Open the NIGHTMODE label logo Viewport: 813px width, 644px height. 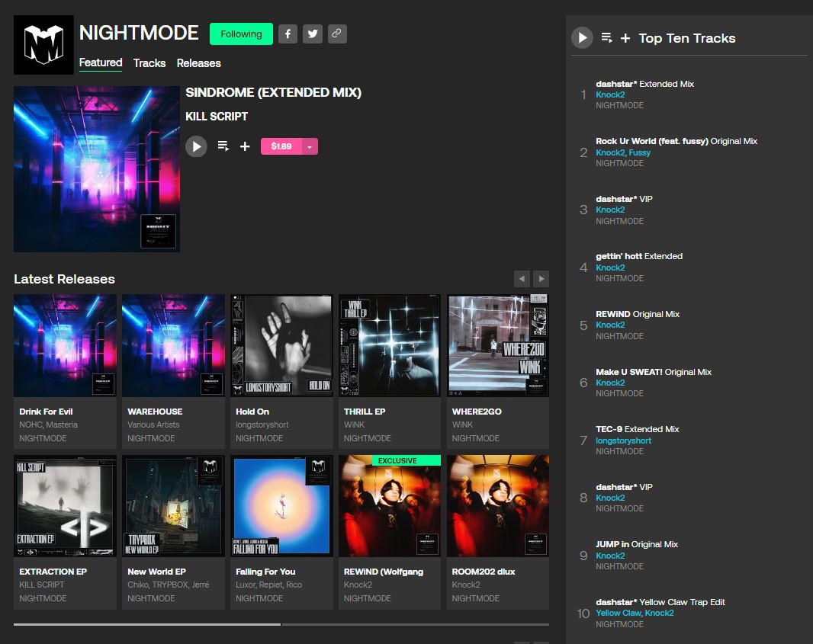tap(43, 45)
